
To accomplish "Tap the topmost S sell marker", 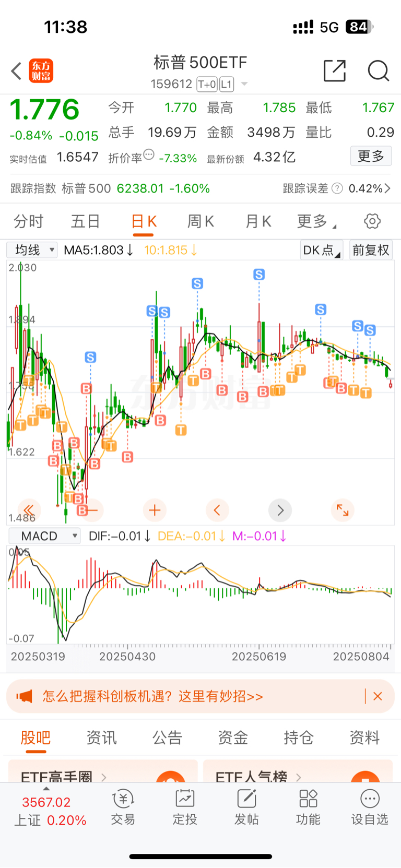I will tap(259, 274).
